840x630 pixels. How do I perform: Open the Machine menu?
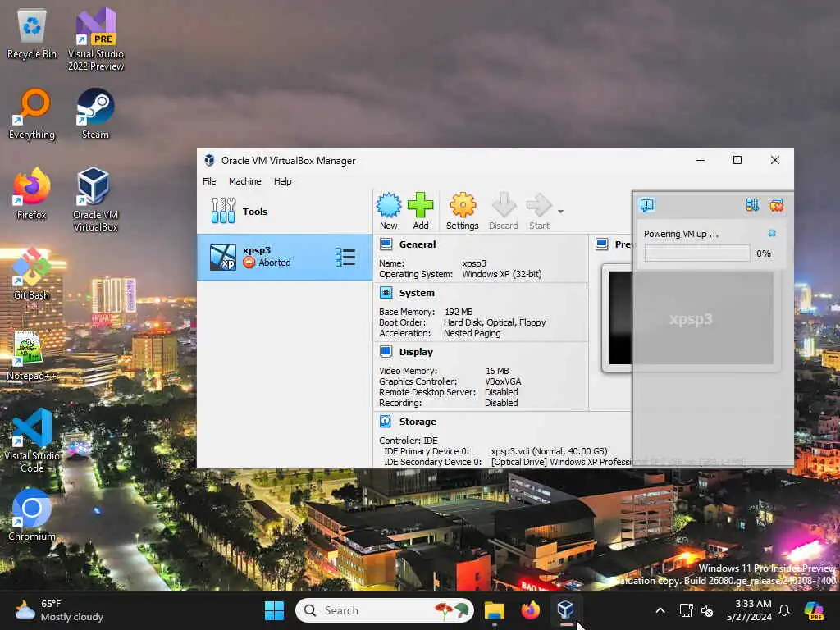244,181
